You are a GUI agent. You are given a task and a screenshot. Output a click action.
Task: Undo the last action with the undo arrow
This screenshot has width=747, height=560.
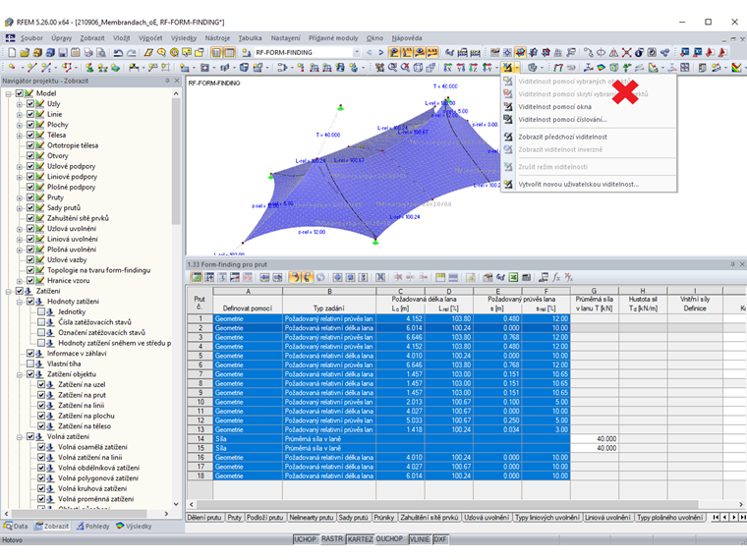pyautogui.click(x=119, y=52)
